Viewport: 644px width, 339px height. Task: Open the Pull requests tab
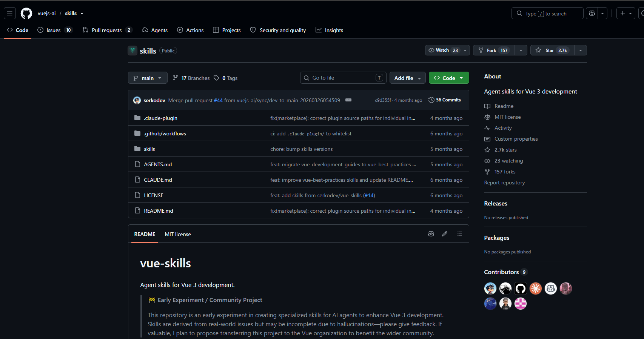coord(107,30)
